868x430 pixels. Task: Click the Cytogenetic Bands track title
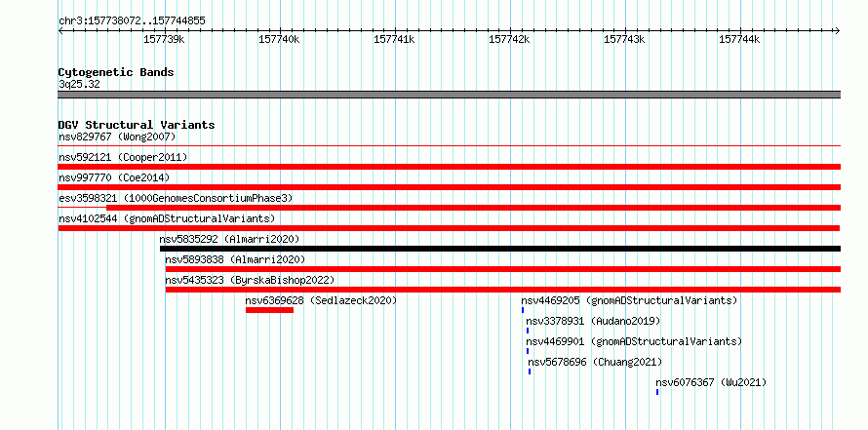coord(116,72)
